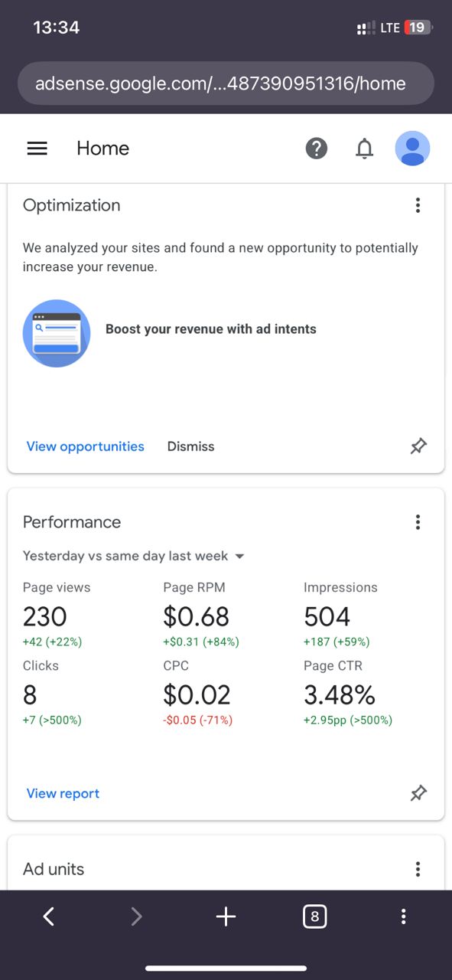Open the account profile avatar
This screenshot has width=452, height=980.
point(412,149)
